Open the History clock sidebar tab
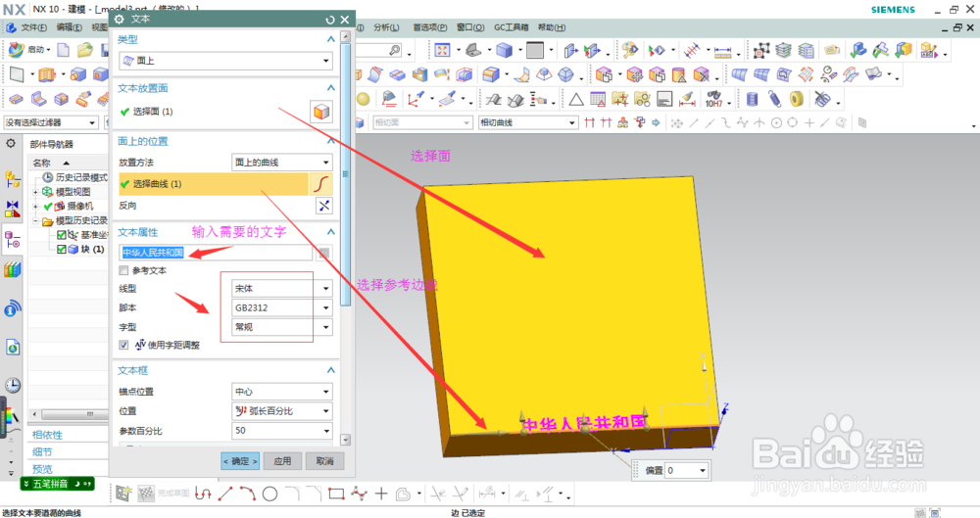The width and height of the screenshot is (980, 518). [13, 385]
